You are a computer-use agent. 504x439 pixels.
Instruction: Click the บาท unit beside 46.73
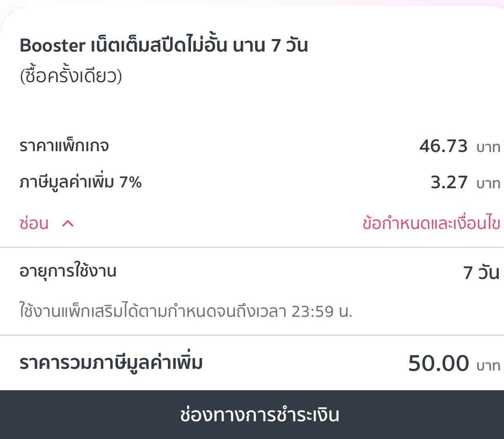(x=488, y=148)
